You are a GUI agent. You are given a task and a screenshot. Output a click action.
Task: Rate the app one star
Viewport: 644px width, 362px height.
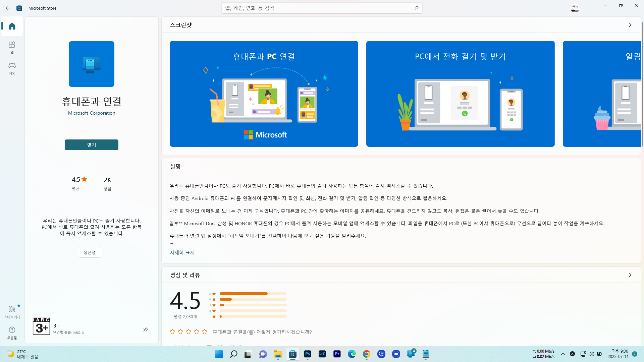pos(172,331)
